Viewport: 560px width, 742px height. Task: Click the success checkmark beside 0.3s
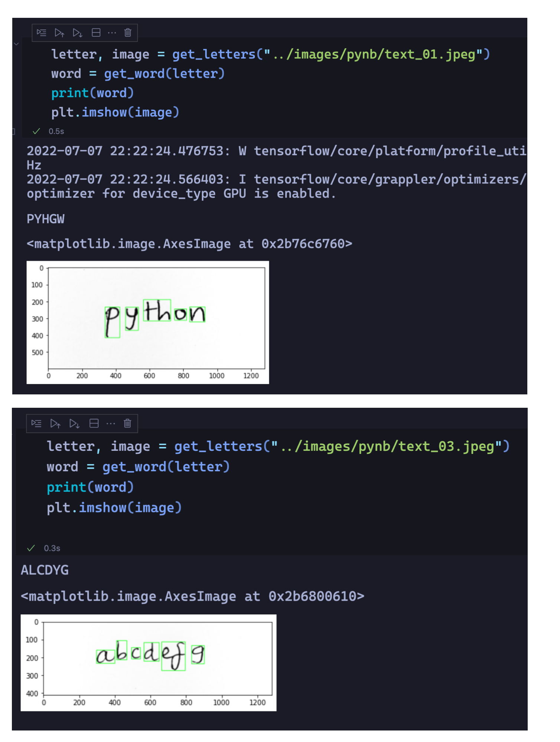click(x=31, y=548)
